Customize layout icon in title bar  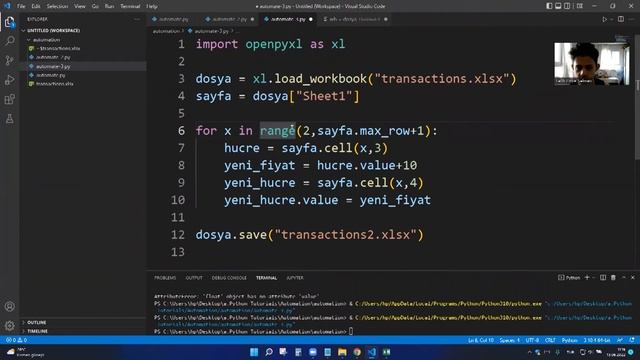click(x=580, y=6)
